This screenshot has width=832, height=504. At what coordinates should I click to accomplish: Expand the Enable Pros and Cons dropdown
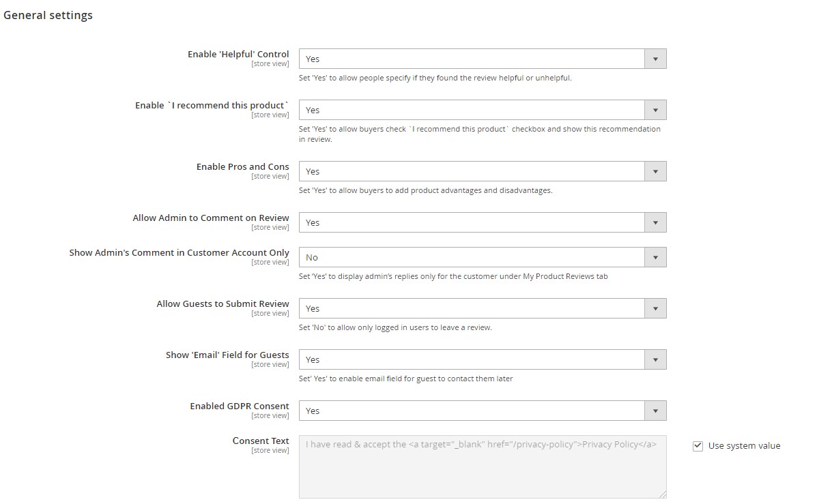(x=472, y=172)
